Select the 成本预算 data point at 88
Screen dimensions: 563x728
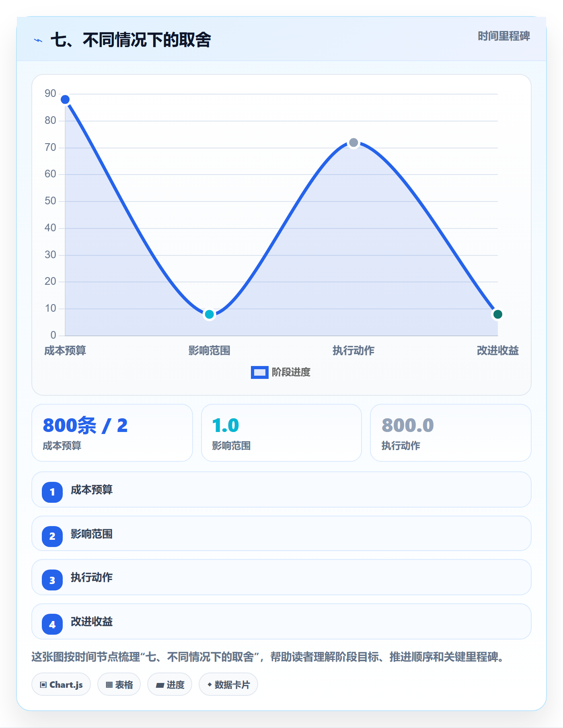[65, 99]
